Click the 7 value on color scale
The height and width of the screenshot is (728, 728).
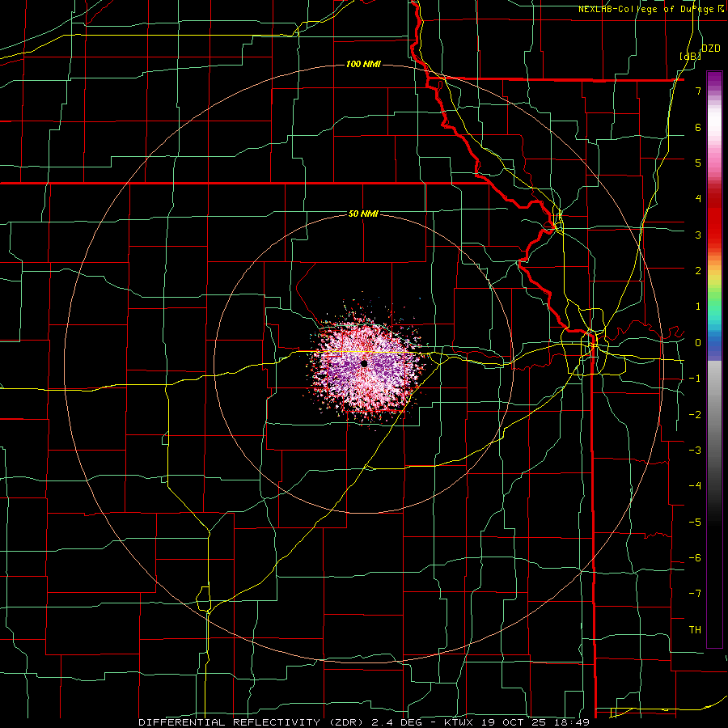[698, 91]
